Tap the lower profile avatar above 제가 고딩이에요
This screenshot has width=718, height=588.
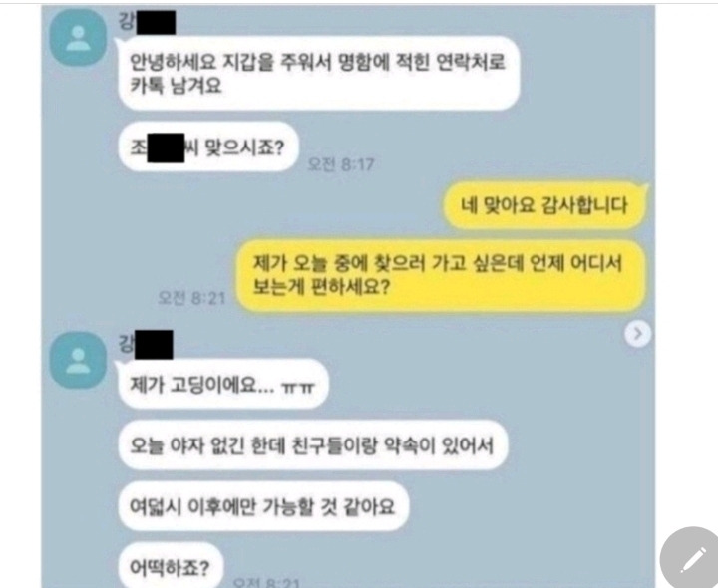point(79,361)
